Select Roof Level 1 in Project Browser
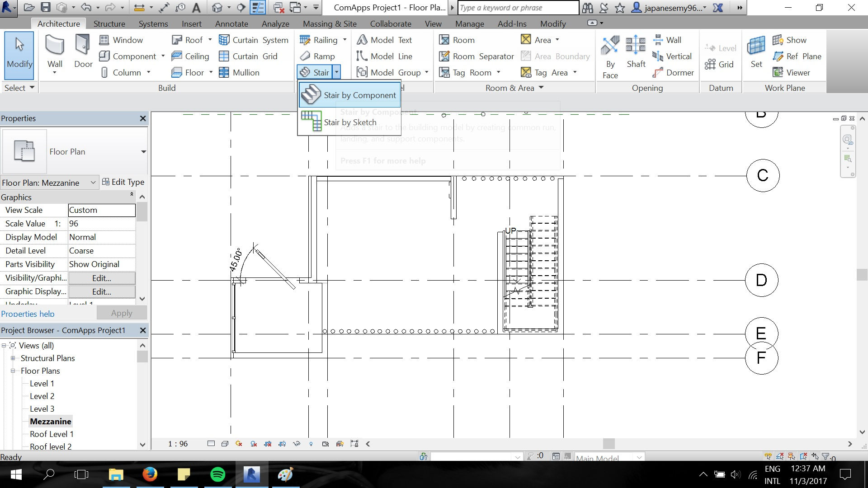Viewport: 868px width, 488px height. pyautogui.click(x=52, y=434)
